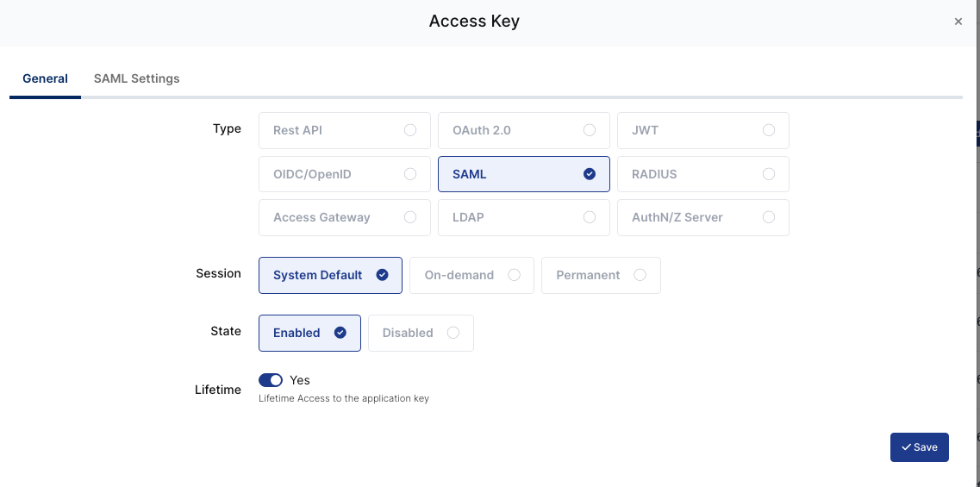Pick the OIDC/OpenID type option
Image resolution: width=980 pixels, height=487 pixels.
344,174
